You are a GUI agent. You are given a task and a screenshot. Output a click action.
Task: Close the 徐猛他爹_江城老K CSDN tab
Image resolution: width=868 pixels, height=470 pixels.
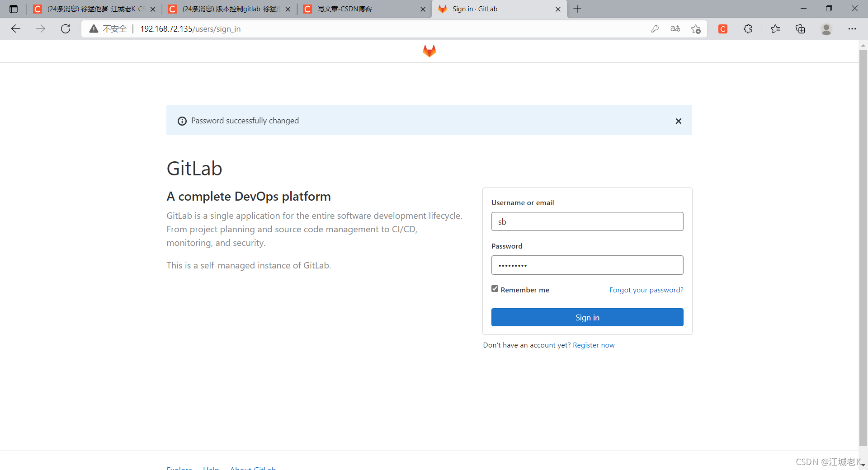(153, 9)
